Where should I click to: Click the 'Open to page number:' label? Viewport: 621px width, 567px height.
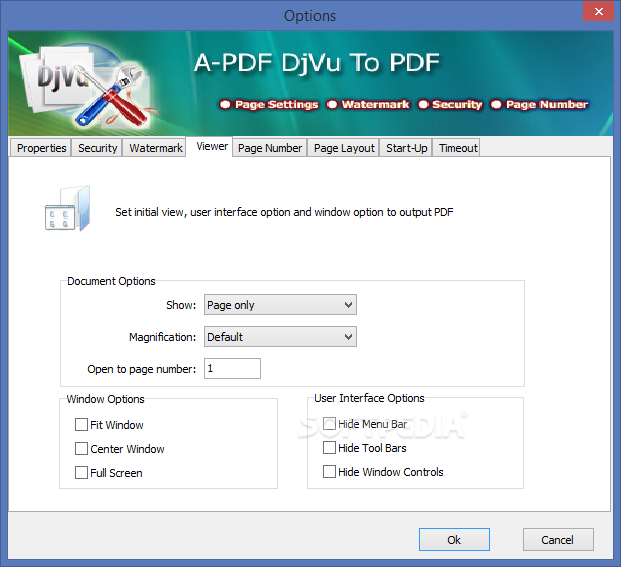click(142, 369)
